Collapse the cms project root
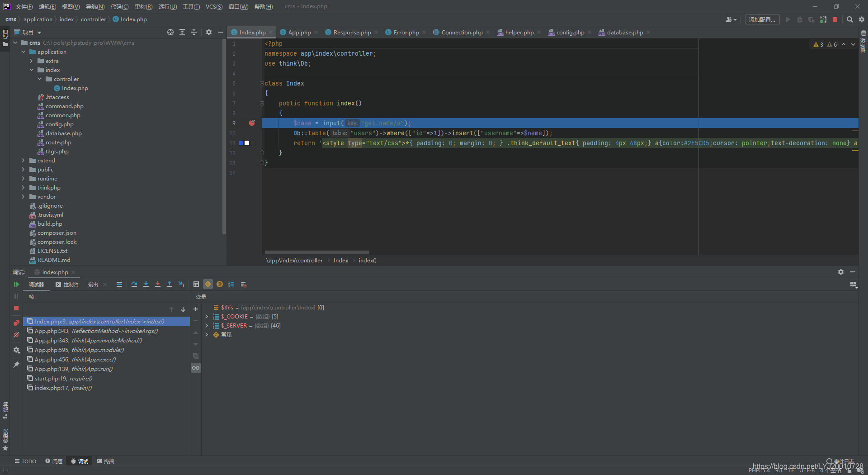 click(x=15, y=43)
